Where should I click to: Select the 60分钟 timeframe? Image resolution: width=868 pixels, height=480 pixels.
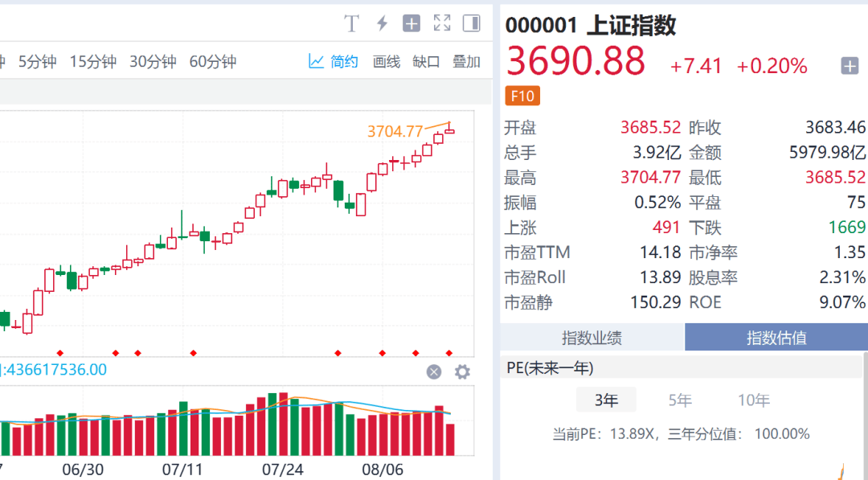coord(212,61)
